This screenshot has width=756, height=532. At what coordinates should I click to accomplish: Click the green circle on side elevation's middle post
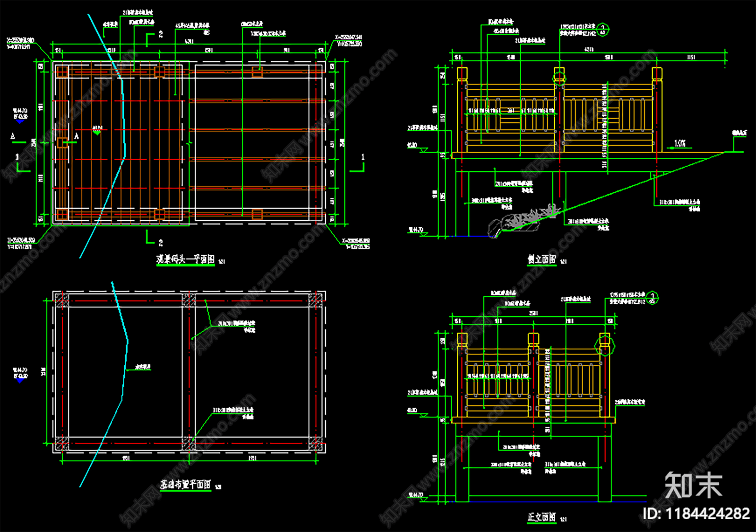[x=559, y=76]
